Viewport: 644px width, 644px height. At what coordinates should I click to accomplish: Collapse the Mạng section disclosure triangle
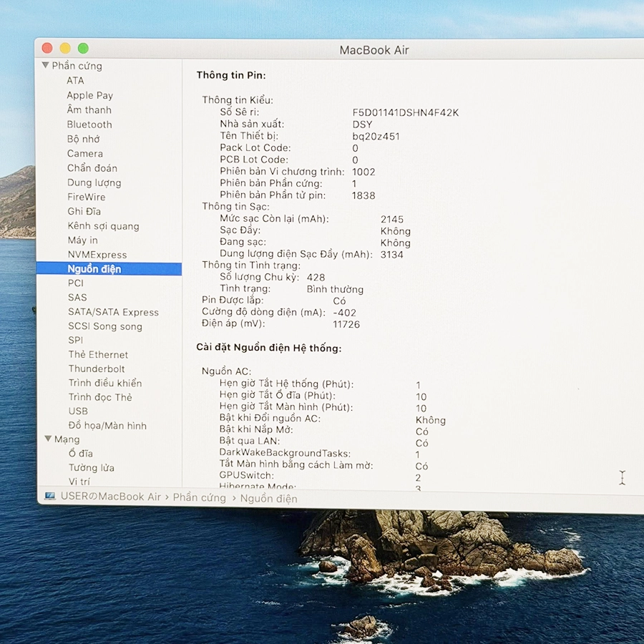pyautogui.click(x=48, y=439)
